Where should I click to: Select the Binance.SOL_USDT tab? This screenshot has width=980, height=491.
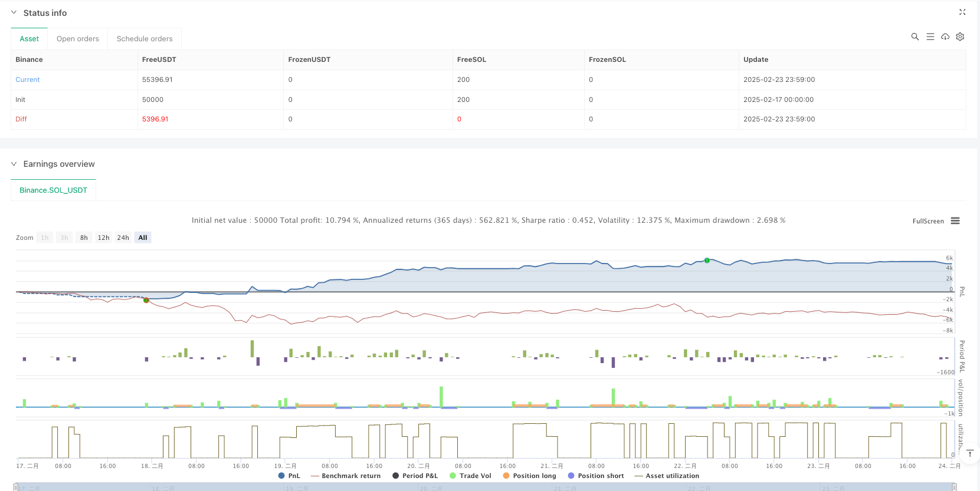[53, 190]
